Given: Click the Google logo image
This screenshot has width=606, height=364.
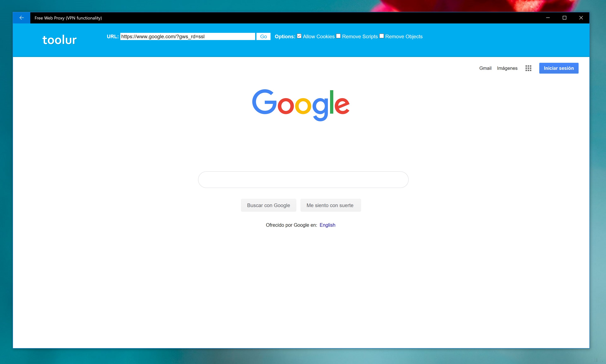Looking at the screenshot, I should click(301, 105).
